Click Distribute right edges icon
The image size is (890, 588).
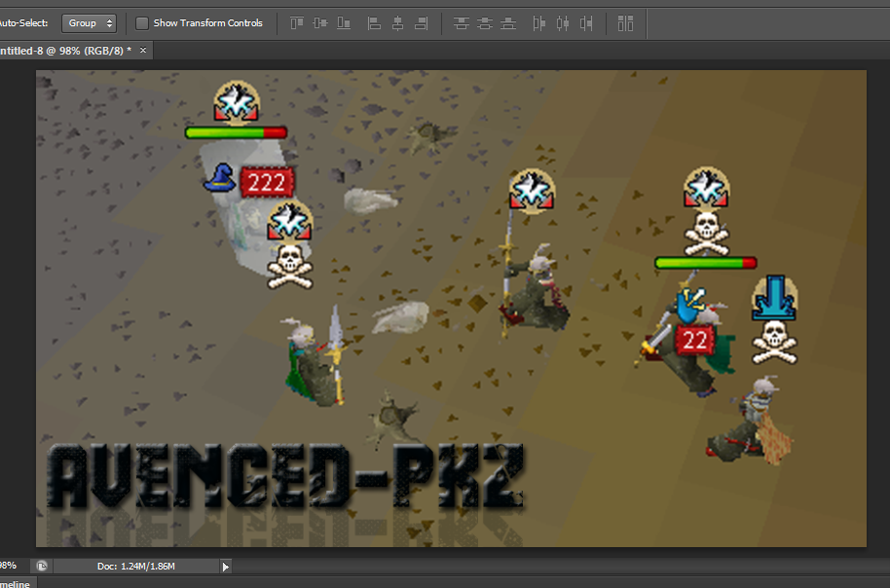click(x=586, y=23)
